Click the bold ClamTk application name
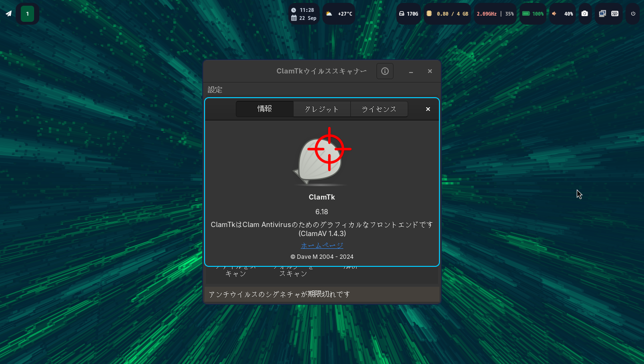This screenshot has height=364, width=644. [322, 197]
